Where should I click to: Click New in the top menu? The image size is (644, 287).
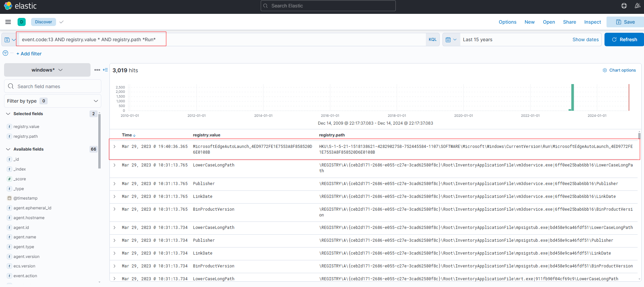(x=530, y=22)
